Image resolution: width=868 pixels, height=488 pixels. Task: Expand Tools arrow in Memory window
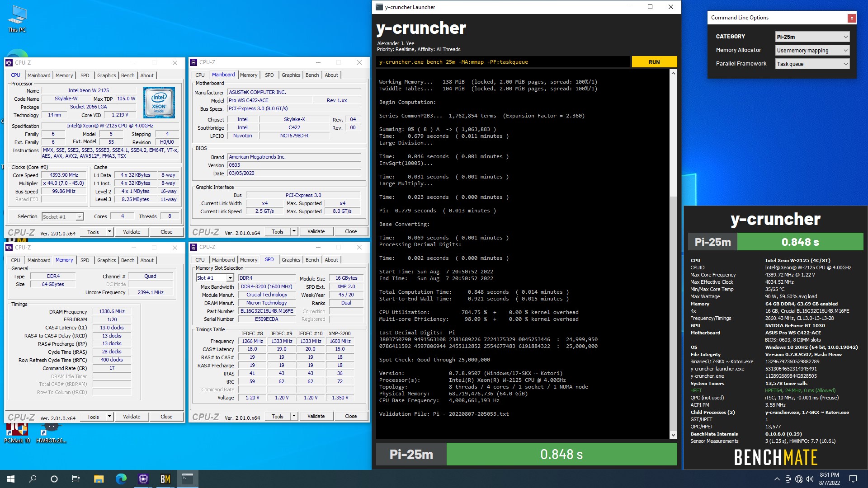click(109, 417)
